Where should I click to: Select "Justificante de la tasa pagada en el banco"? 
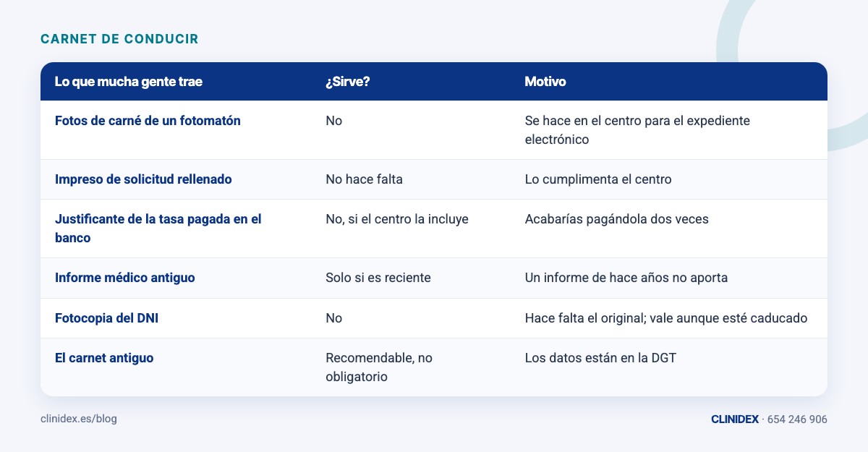click(x=158, y=229)
